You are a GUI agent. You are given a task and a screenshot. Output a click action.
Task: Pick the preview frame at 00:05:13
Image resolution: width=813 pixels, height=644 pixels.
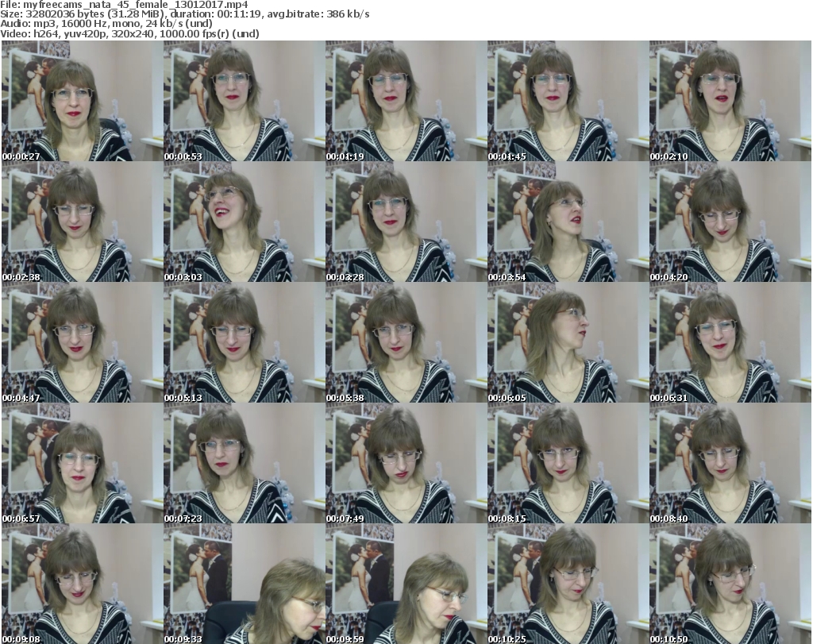(245, 343)
